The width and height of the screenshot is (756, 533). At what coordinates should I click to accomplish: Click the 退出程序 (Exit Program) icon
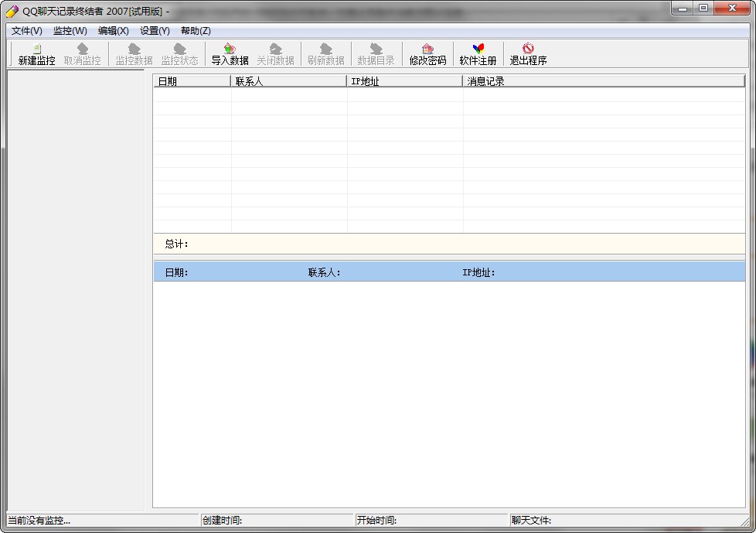[527, 53]
